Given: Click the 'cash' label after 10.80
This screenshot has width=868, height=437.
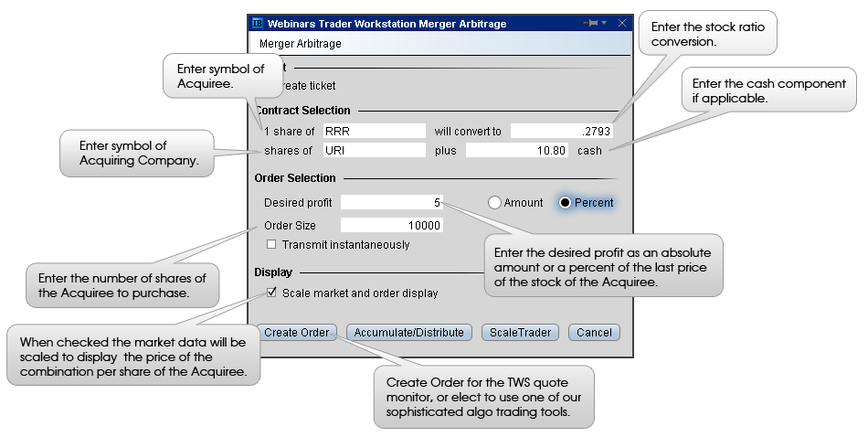Looking at the screenshot, I should point(589,151).
